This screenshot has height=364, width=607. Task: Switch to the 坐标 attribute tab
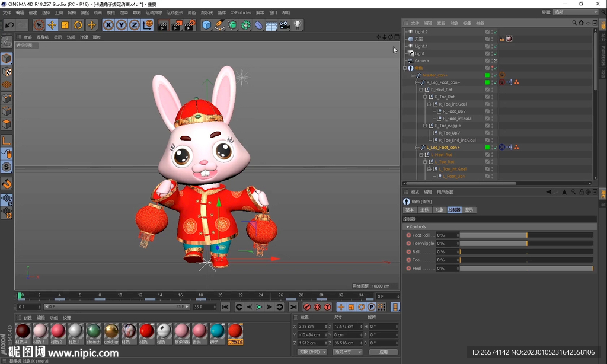424,210
